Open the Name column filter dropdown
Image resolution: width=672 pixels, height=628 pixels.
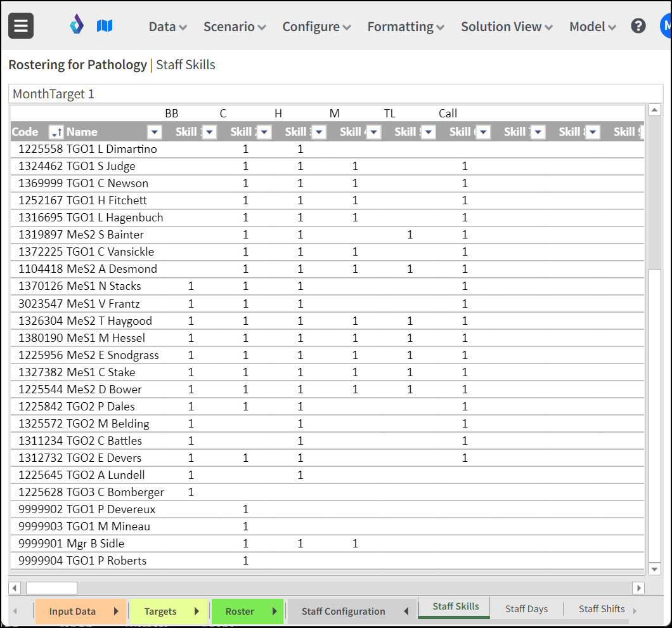pos(154,132)
